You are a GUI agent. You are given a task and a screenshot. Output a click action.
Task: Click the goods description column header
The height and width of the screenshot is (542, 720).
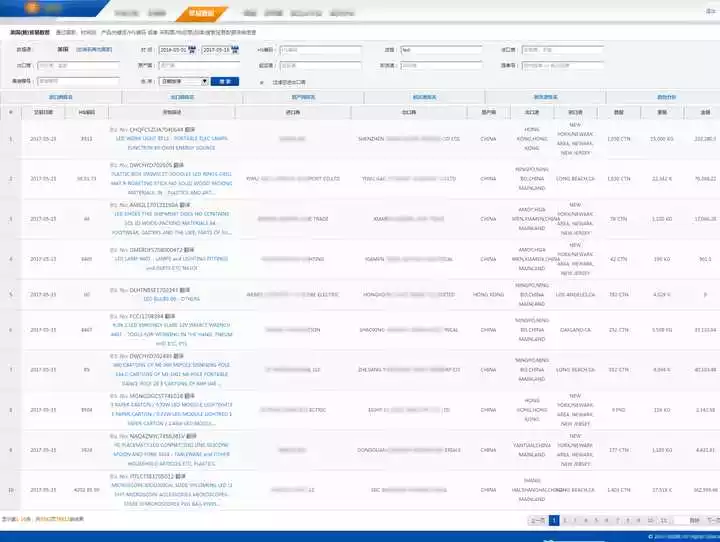pos(172,112)
